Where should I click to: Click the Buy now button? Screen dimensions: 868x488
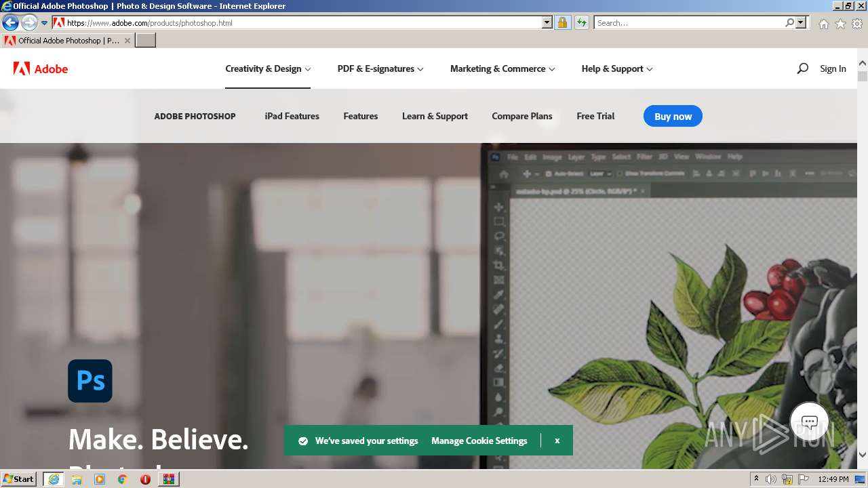673,116
